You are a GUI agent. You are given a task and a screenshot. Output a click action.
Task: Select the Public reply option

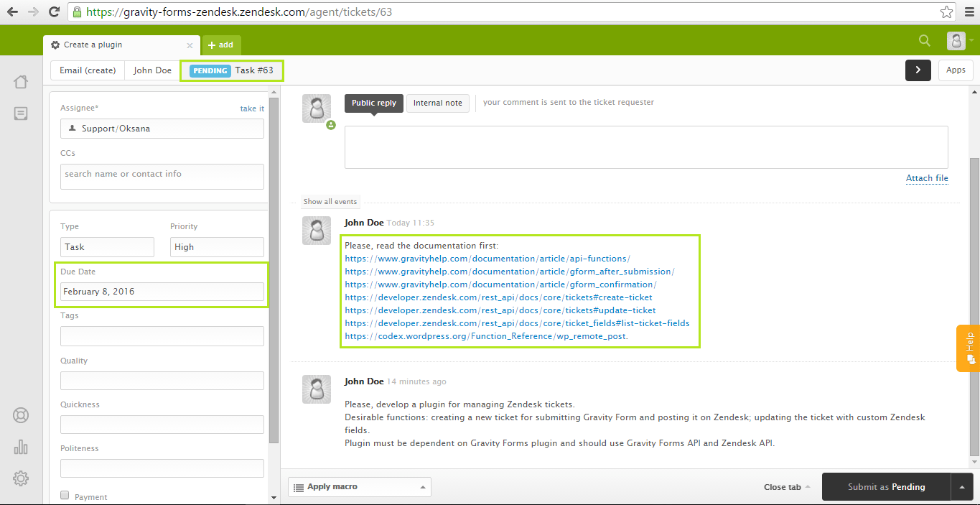pos(373,103)
